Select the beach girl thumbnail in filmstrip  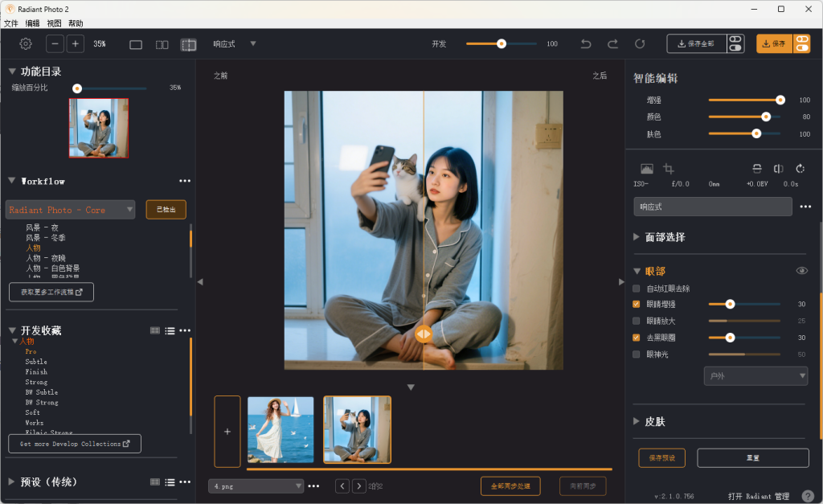click(280, 430)
